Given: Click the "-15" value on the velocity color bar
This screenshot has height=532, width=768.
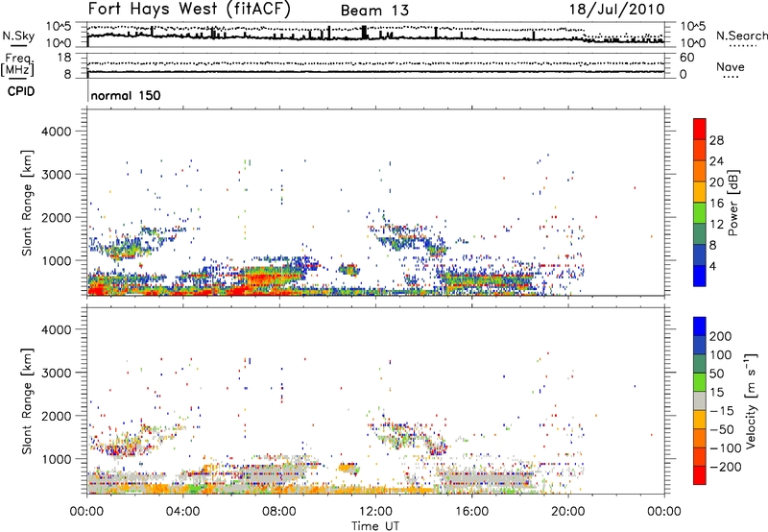Looking at the screenshot, I should pos(722,412).
